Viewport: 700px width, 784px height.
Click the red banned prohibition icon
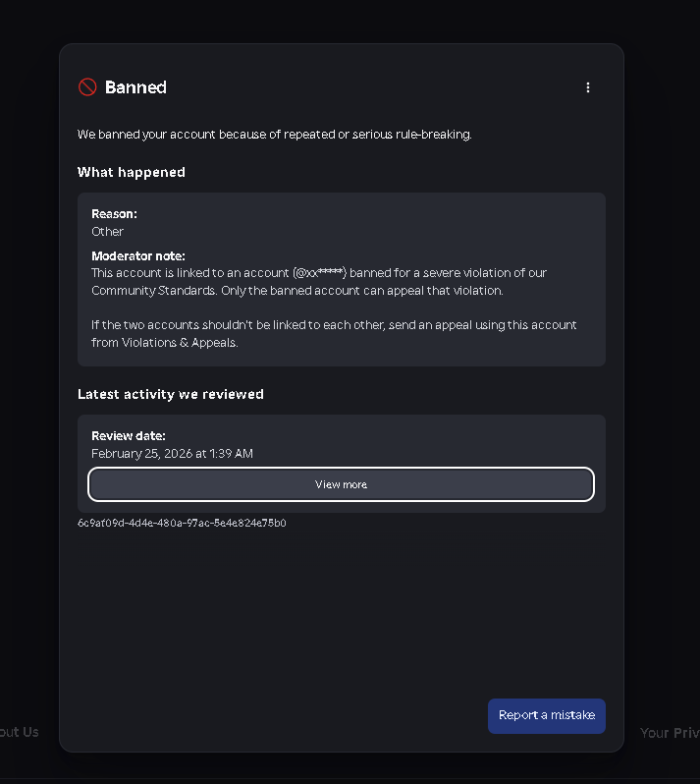point(87,87)
